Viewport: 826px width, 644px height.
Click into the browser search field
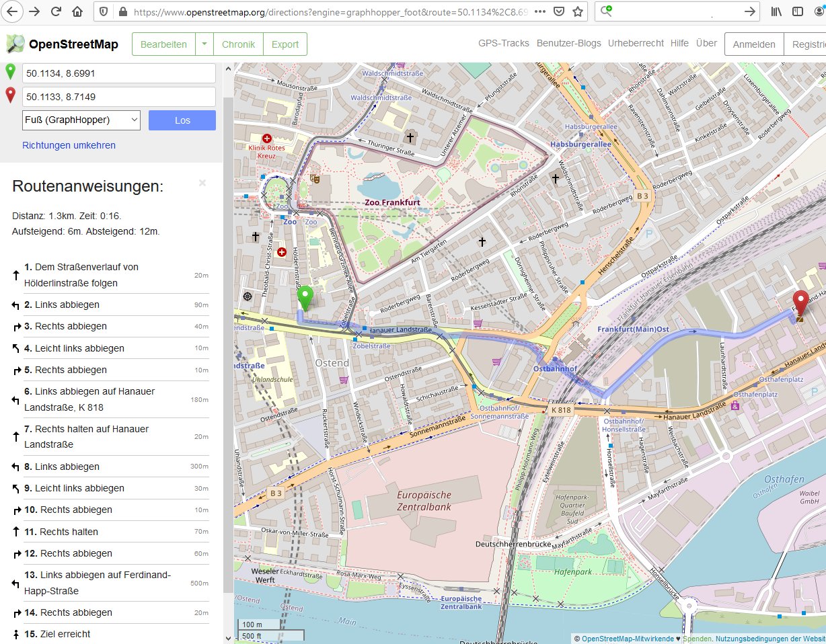[678, 11]
